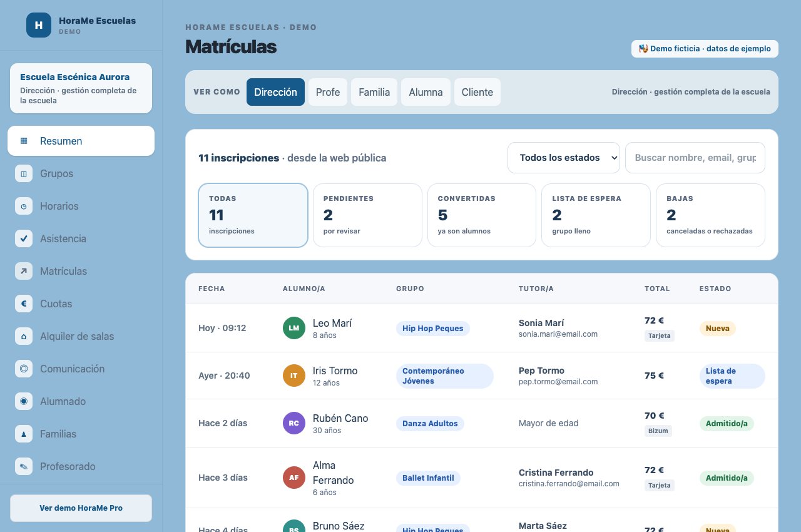This screenshot has width=801, height=532.
Task: Open Grupos in the sidebar
Action: point(81,173)
